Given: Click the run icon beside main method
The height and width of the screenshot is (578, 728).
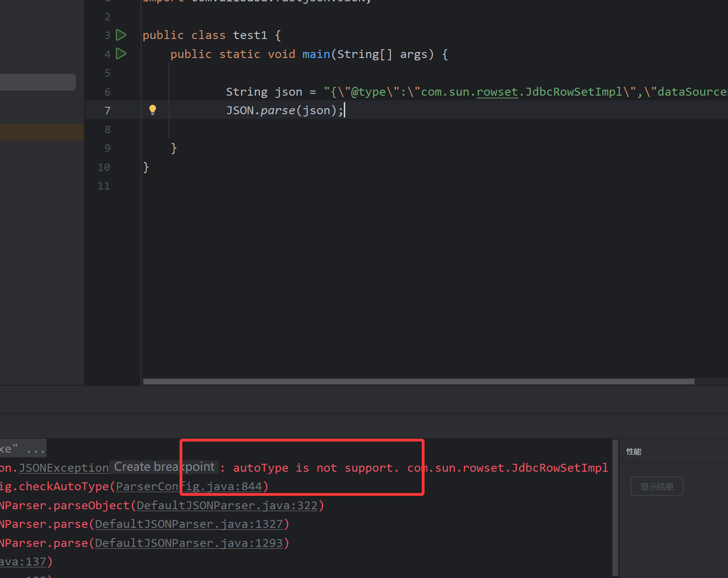Looking at the screenshot, I should click(121, 54).
